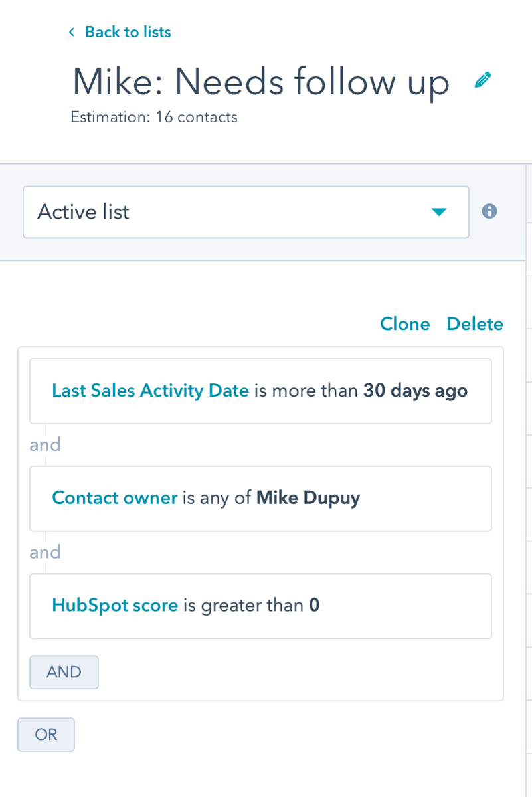The height and width of the screenshot is (797, 532).
Task: Clone this filter group
Action: point(405,324)
